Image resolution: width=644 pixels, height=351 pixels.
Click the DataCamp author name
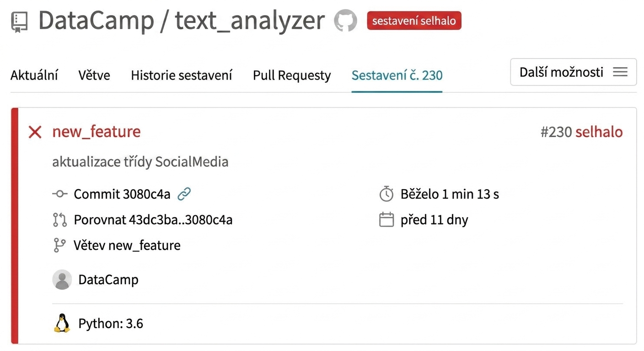coord(108,280)
